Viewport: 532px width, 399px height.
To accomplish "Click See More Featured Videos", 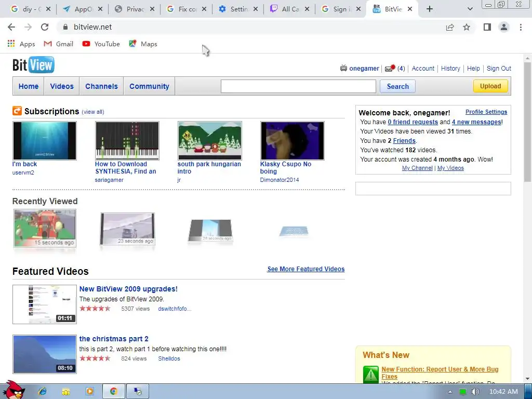I will [x=305, y=269].
